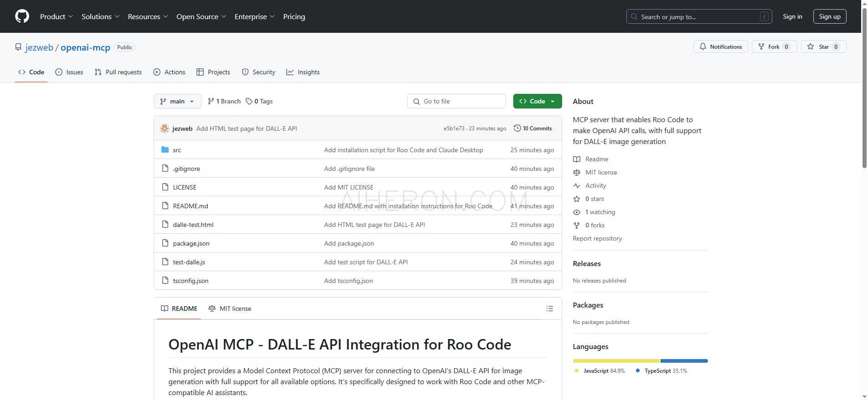Click the src folder icon
This screenshot has height=401, width=868.
click(165, 150)
